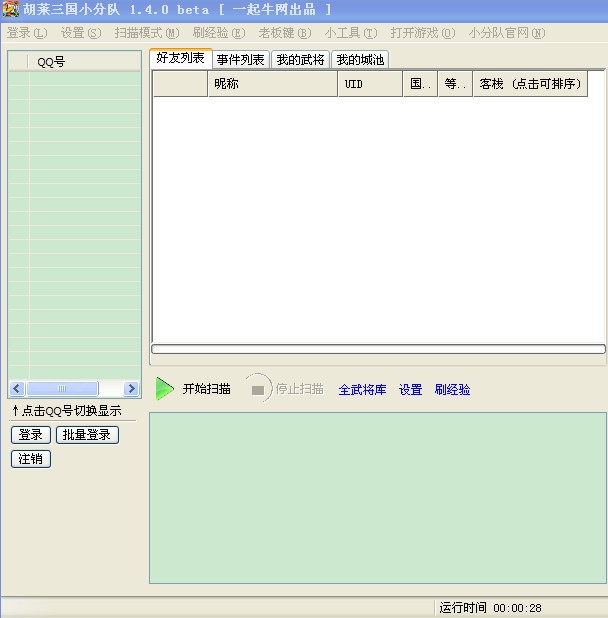Click the app icon in title bar
The width and height of the screenshot is (608, 618).
[x=10, y=9]
